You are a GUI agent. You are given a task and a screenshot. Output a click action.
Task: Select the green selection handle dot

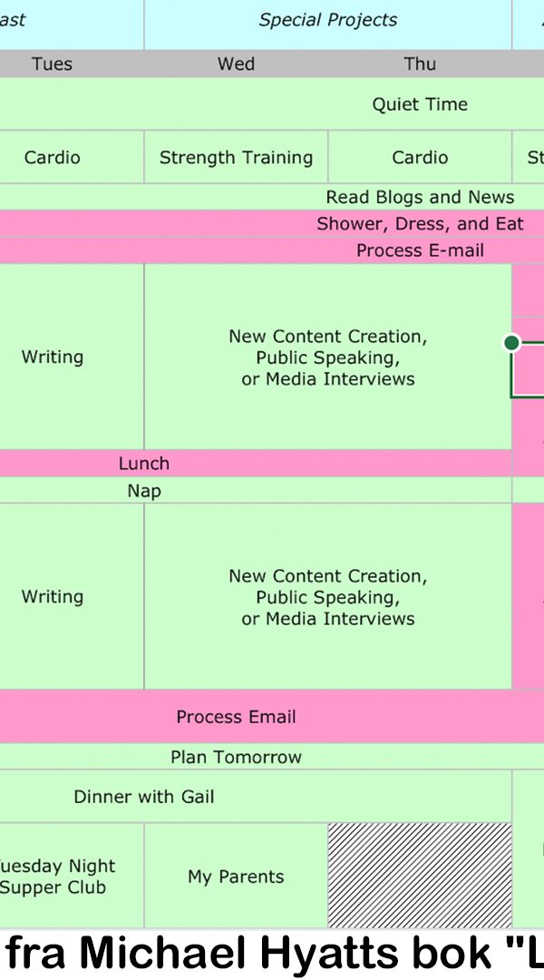click(511, 342)
